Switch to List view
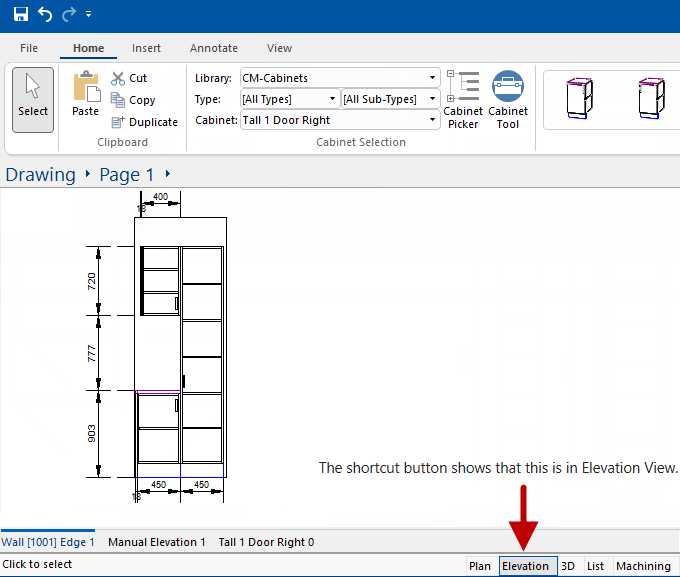The image size is (680, 577). (x=595, y=566)
